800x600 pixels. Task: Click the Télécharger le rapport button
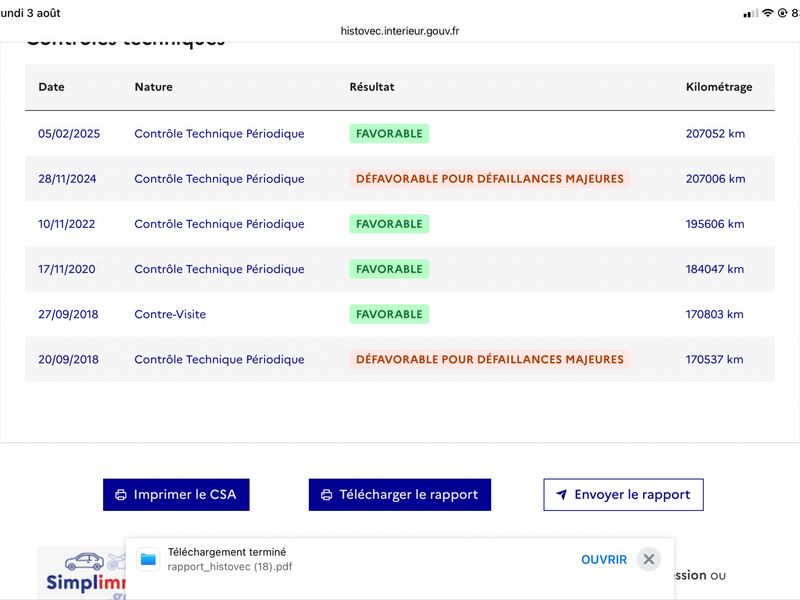pos(399,494)
